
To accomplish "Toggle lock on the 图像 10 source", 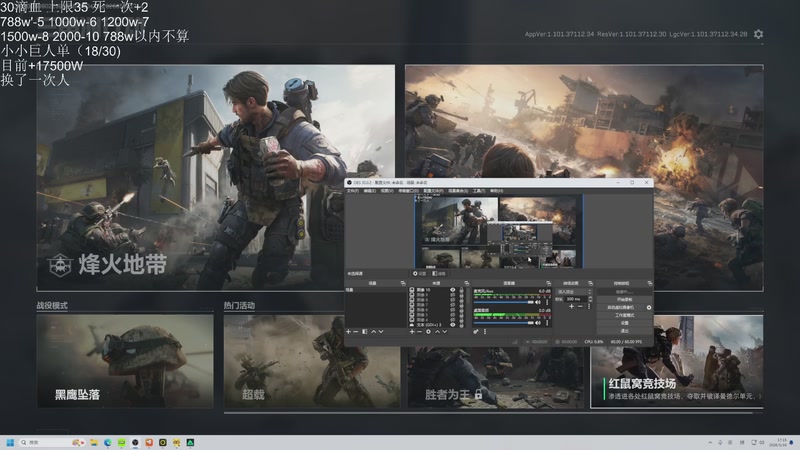I will click(462, 290).
